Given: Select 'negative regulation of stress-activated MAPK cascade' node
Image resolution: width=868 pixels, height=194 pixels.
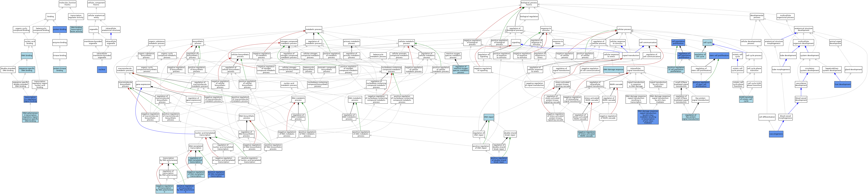Looking at the screenshot, I should [x=586, y=134].
